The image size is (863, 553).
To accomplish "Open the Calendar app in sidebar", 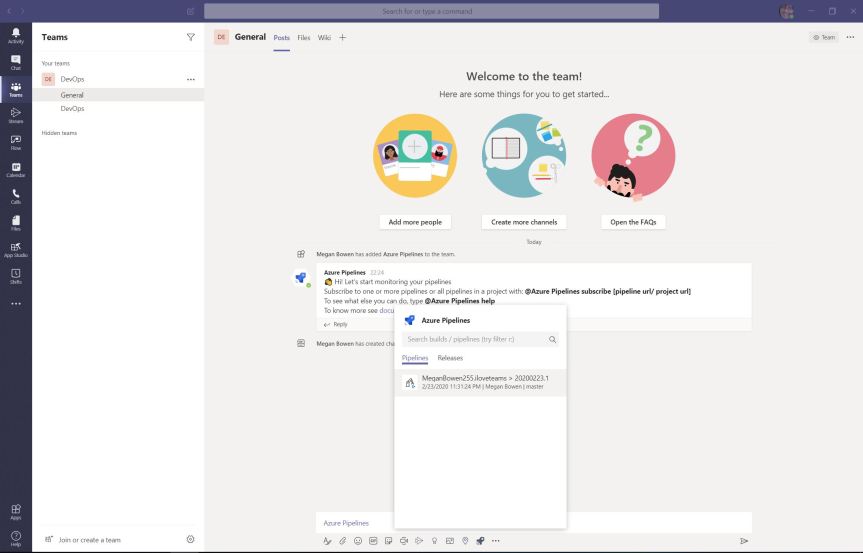I will (x=15, y=170).
